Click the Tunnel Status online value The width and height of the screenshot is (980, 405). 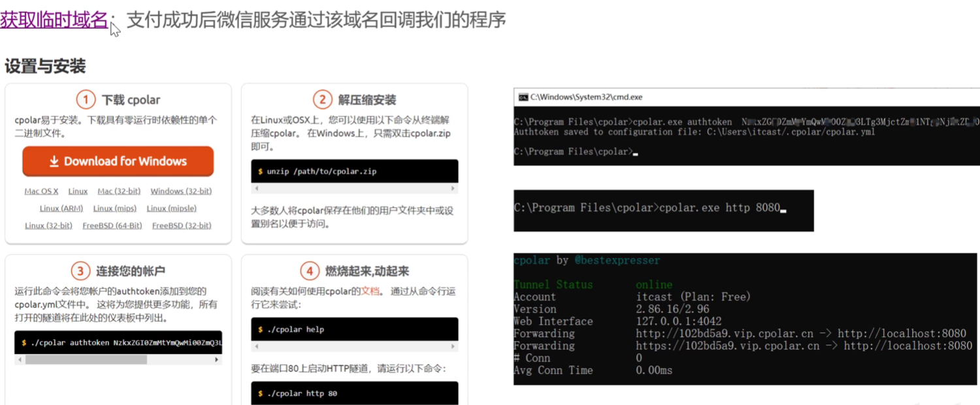(x=654, y=285)
